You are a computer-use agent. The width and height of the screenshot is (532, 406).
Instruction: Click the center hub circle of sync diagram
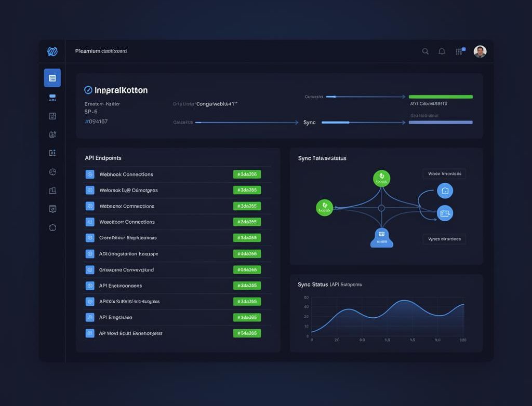point(381,208)
